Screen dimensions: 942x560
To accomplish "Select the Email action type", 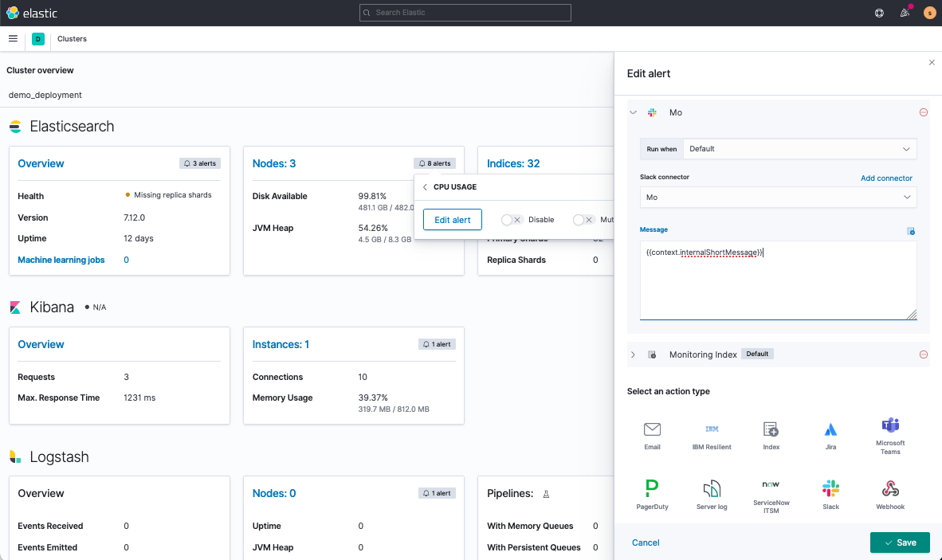I will click(x=652, y=436).
